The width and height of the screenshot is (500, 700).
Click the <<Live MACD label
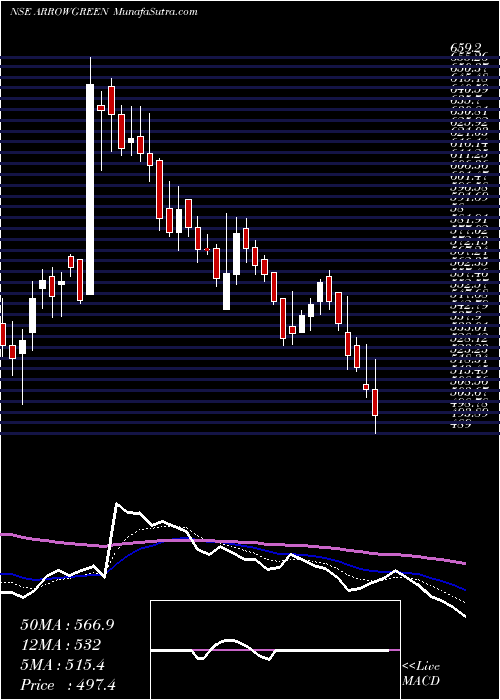(x=421, y=674)
